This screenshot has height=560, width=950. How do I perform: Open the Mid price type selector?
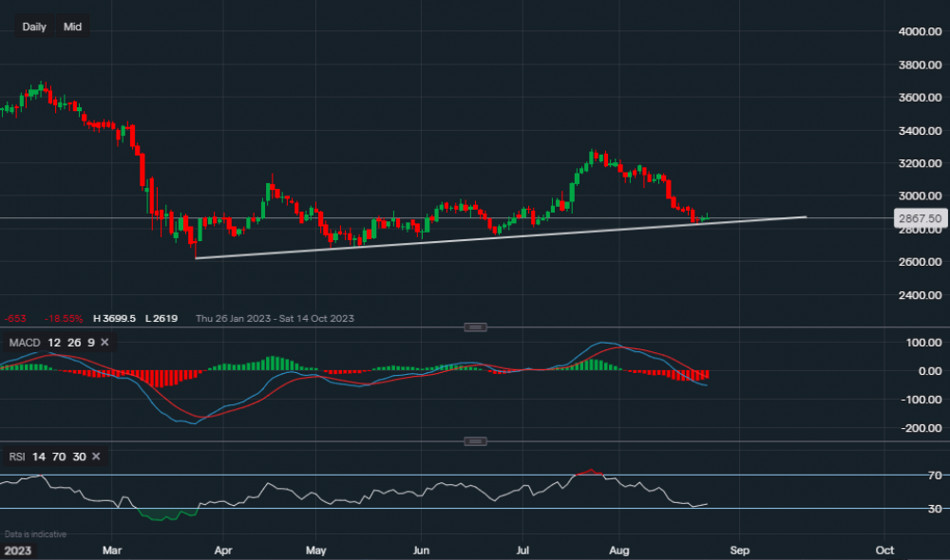click(72, 27)
